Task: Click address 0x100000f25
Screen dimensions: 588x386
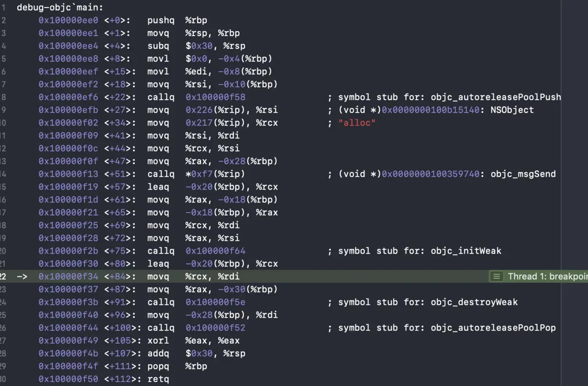Action: [68, 225]
